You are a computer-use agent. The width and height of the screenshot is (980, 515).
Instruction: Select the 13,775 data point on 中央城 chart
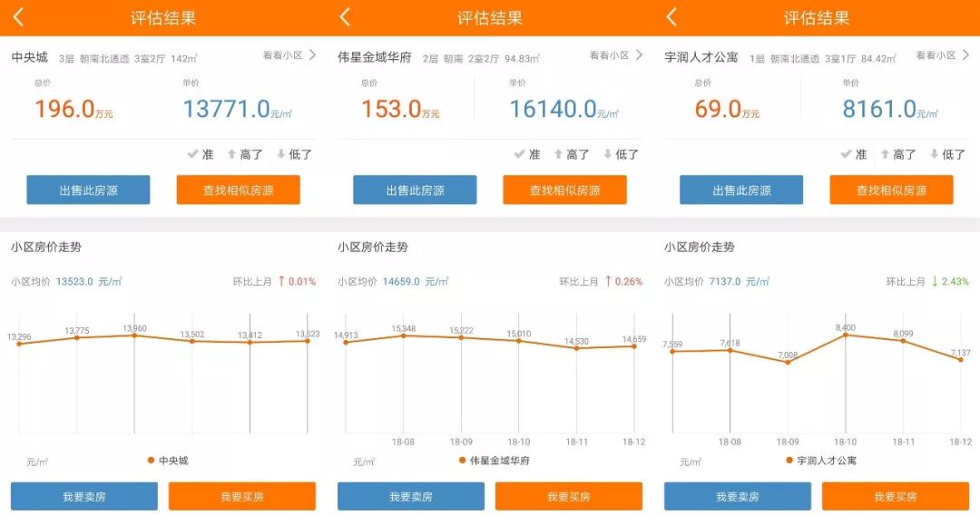click(77, 337)
